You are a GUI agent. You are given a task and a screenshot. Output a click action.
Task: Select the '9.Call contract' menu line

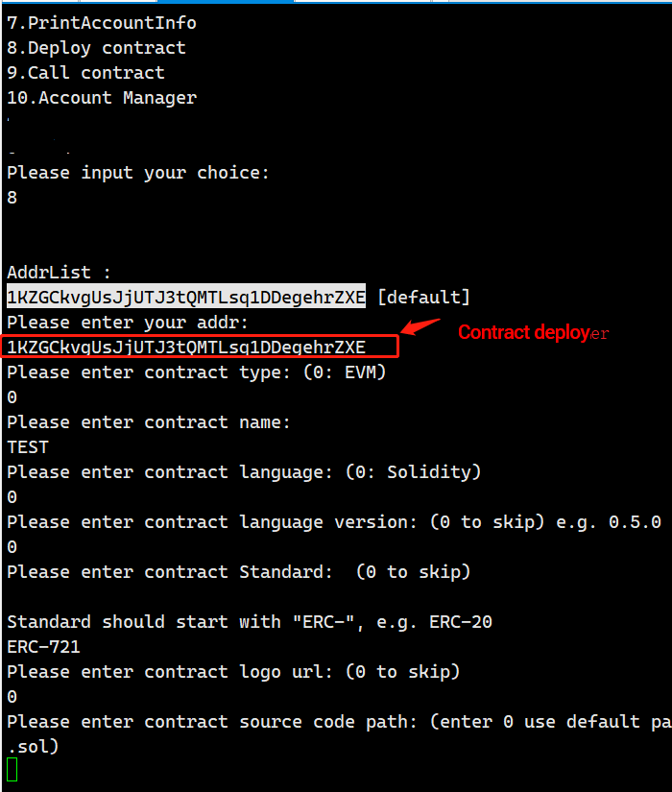pos(85,73)
